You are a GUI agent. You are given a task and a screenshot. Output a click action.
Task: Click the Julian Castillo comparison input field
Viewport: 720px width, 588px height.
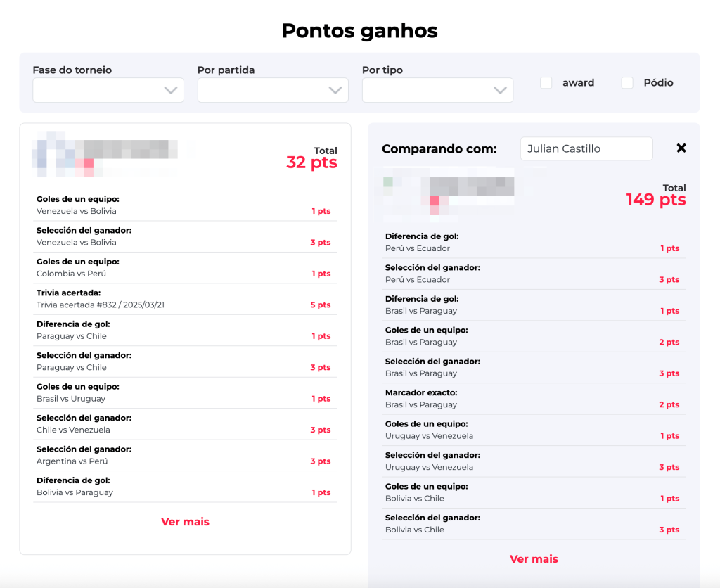[586, 148]
